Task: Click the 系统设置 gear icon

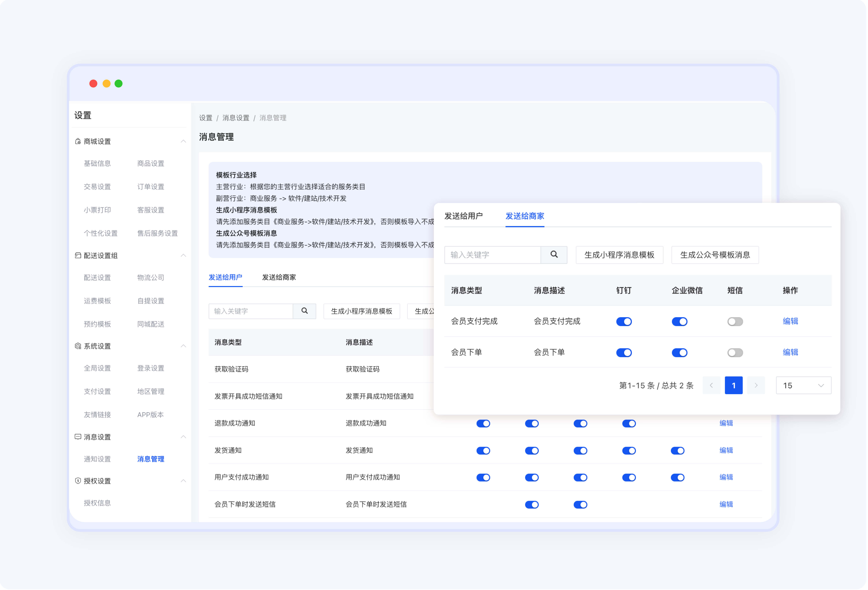Action: pos(78,346)
